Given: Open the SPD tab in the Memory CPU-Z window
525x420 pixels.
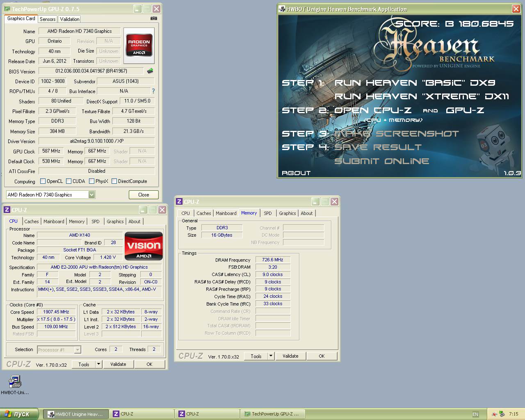Looking at the screenshot, I should tap(268, 213).
